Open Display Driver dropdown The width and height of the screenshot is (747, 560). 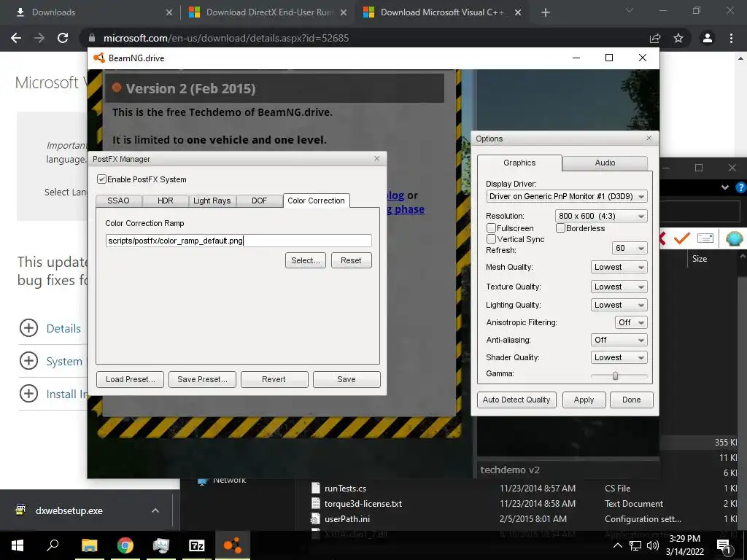coord(567,196)
